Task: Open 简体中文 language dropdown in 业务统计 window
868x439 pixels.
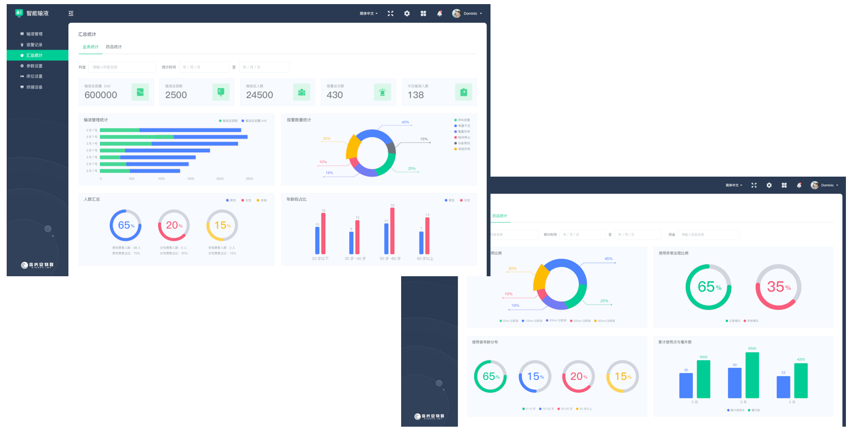Action: [x=368, y=13]
